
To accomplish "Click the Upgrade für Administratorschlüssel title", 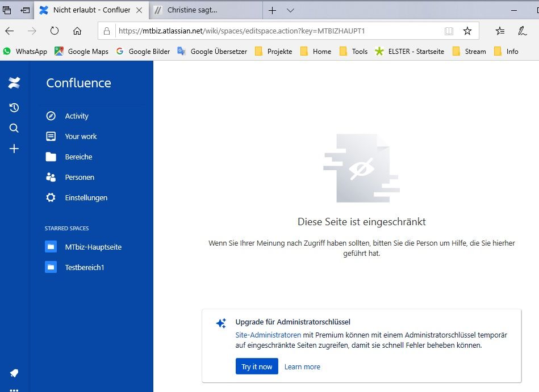I will [293, 322].
